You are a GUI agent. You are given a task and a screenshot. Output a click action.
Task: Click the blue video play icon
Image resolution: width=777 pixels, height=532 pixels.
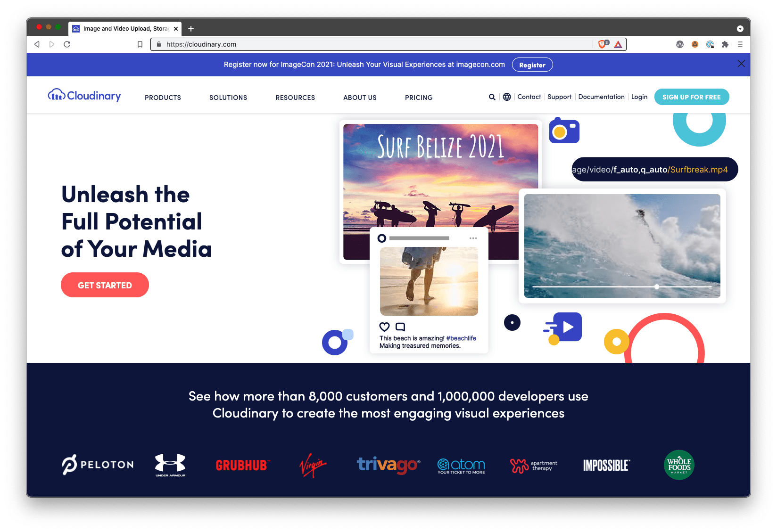pos(567,327)
